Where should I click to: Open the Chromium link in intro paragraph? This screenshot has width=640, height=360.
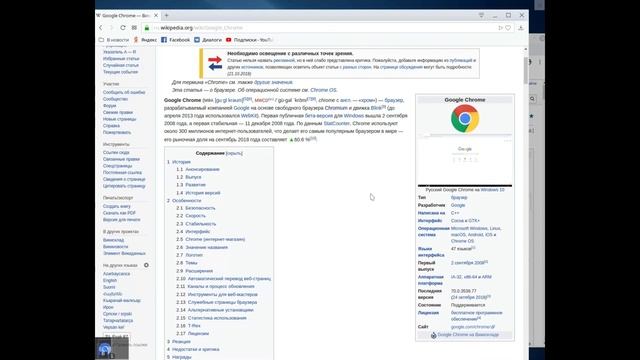[336, 108]
